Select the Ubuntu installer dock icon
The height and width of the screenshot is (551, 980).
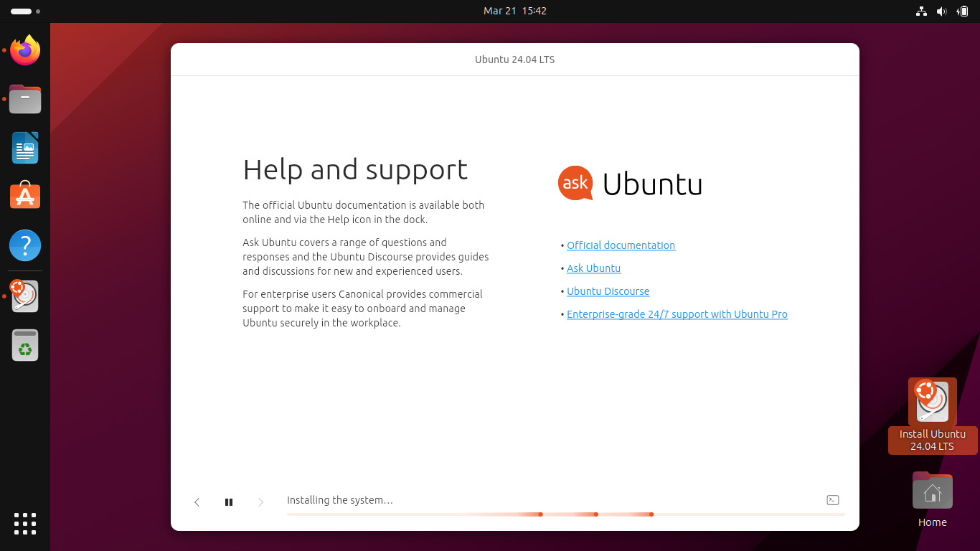[x=25, y=296]
